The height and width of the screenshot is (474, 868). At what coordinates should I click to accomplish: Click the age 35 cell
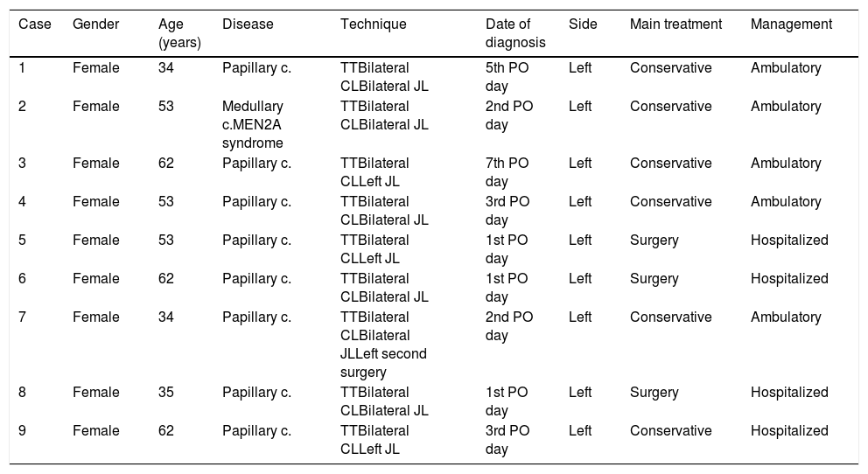(x=167, y=393)
